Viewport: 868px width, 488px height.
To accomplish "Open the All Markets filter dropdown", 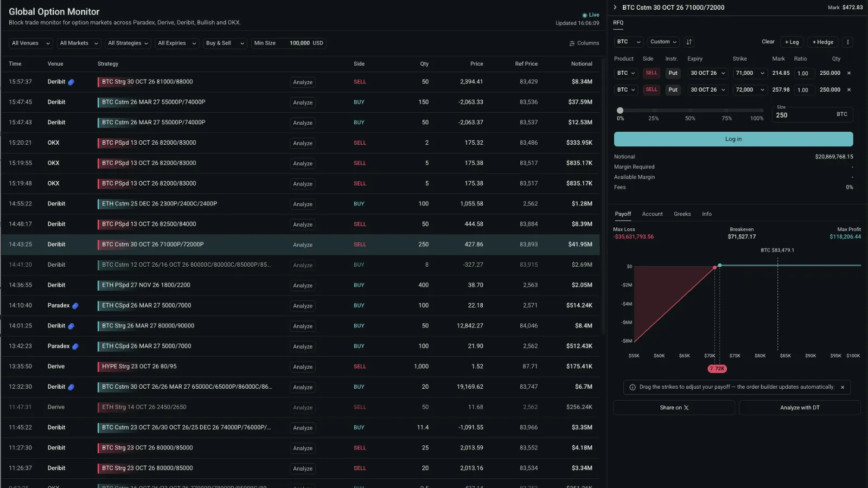I will (x=79, y=43).
